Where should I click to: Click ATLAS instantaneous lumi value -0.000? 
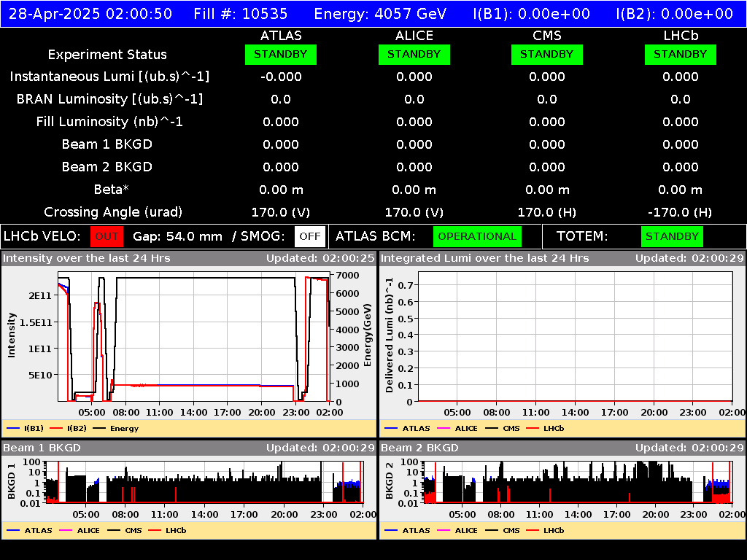[x=281, y=77]
